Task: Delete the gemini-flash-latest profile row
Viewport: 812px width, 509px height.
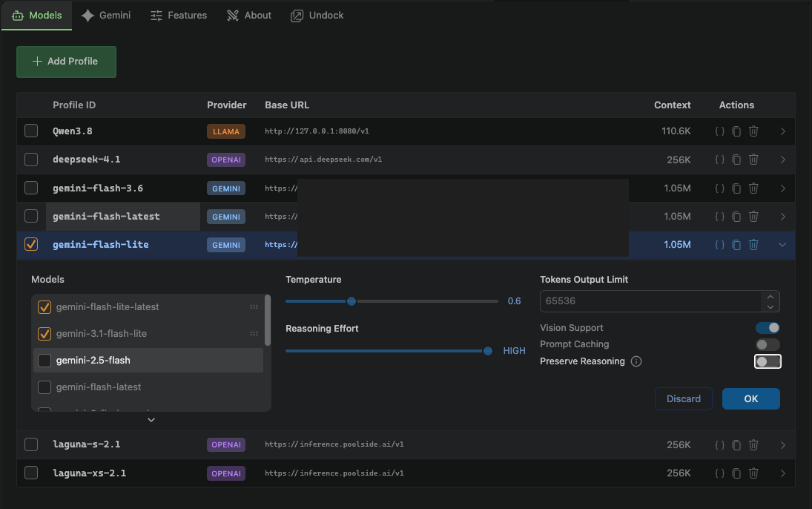Action: tap(753, 216)
